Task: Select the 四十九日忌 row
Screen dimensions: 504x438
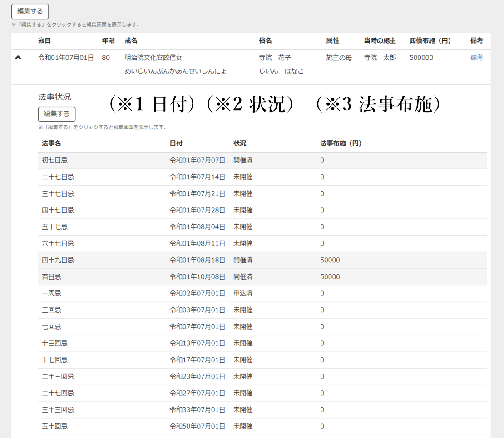Action: coord(58,260)
